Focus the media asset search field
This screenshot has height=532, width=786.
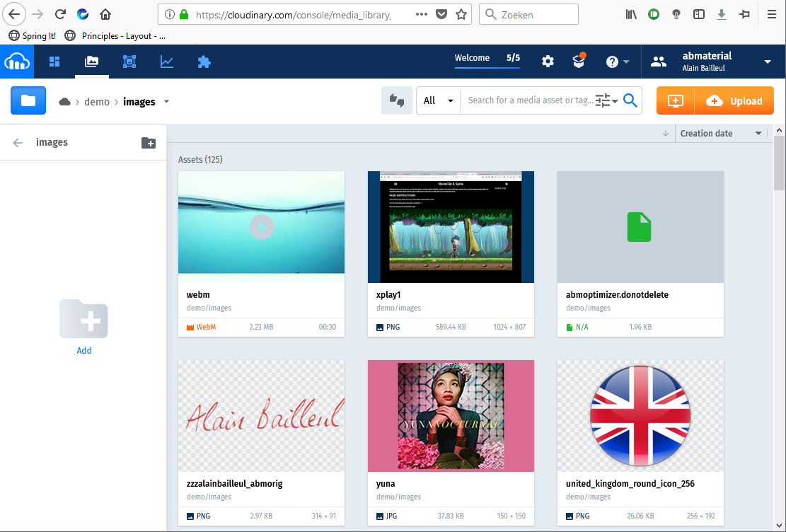coord(531,100)
